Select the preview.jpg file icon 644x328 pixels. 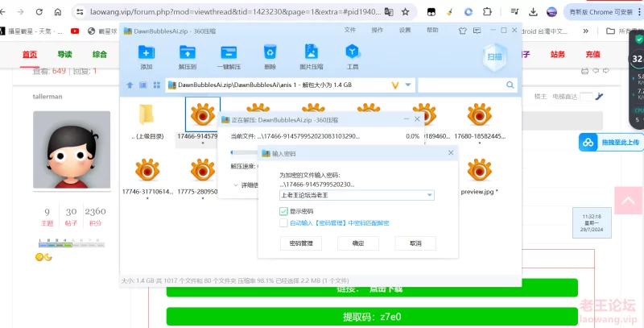(x=479, y=170)
